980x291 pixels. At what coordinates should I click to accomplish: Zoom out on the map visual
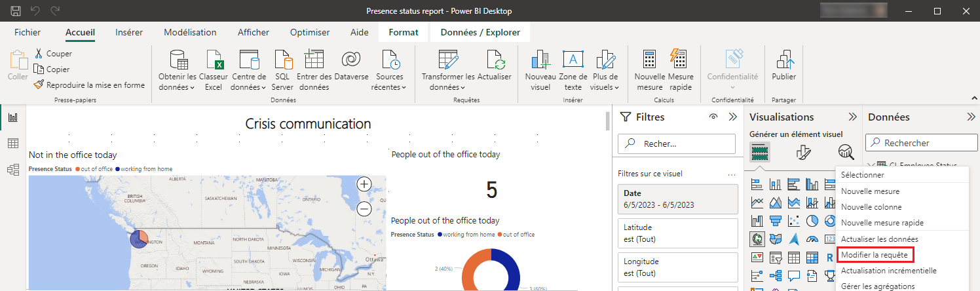(x=364, y=208)
